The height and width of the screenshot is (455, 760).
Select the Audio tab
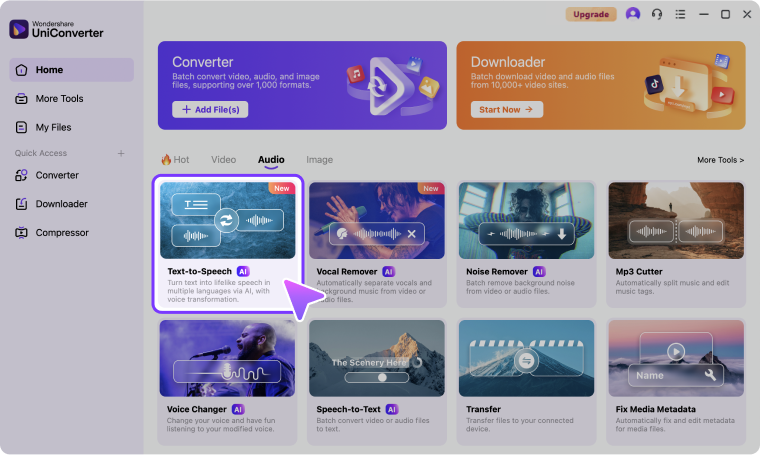click(x=271, y=159)
